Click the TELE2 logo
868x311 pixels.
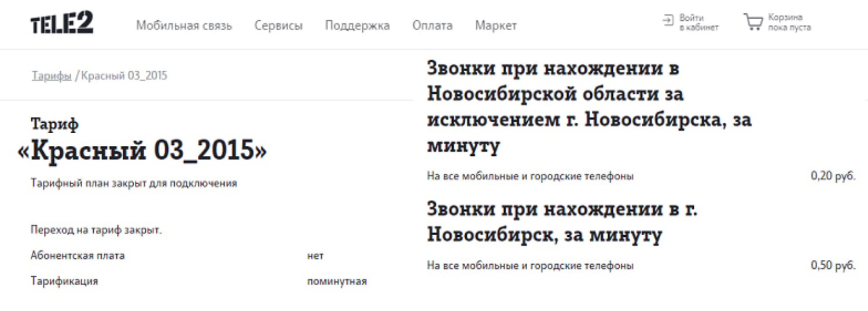click(61, 23)
